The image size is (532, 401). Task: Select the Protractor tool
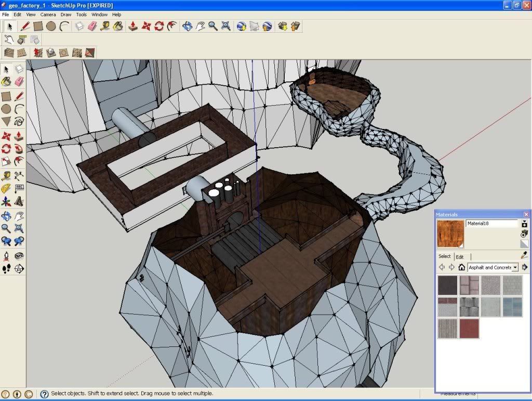pos(6,188)
